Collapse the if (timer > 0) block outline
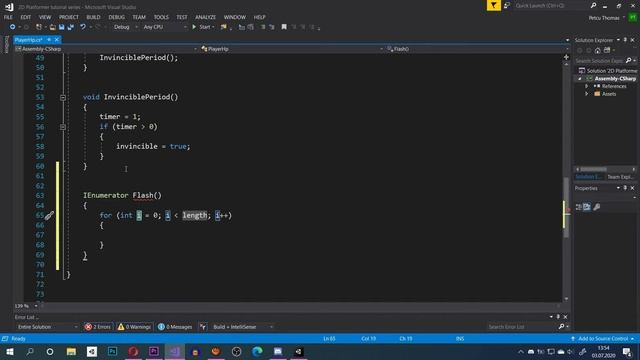Image resolution: width=640 pixels, height=360 pixels. click(x=63, y=127)
